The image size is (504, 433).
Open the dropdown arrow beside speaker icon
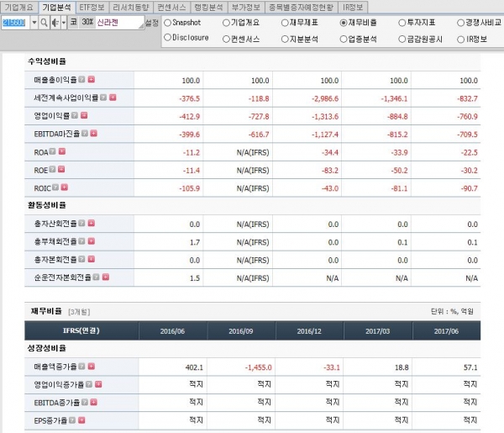(x=64, y=23)
